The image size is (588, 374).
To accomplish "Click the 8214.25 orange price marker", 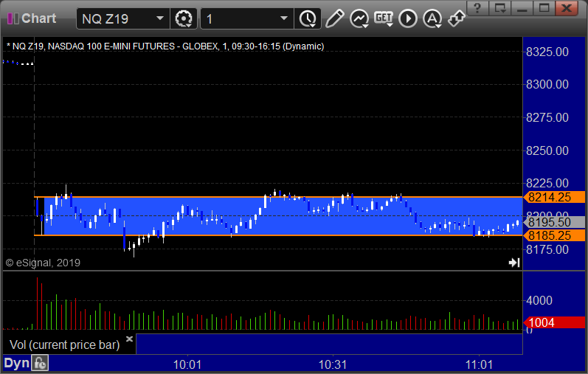I will 554,197.
